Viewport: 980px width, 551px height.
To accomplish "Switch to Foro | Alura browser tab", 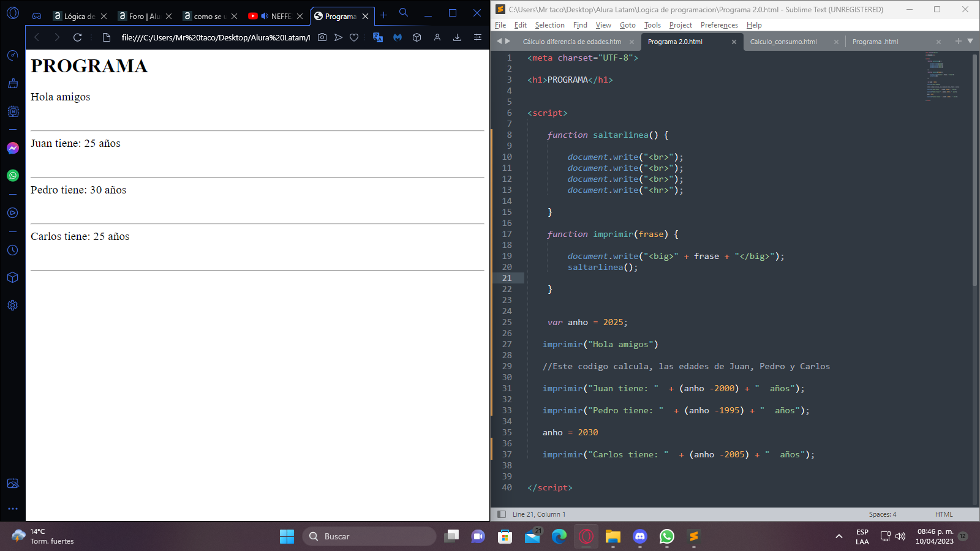I will tap(145, 16).
